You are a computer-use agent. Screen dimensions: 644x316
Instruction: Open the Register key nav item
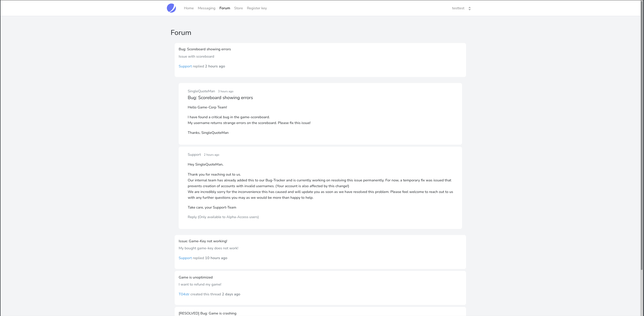[257, 8]
